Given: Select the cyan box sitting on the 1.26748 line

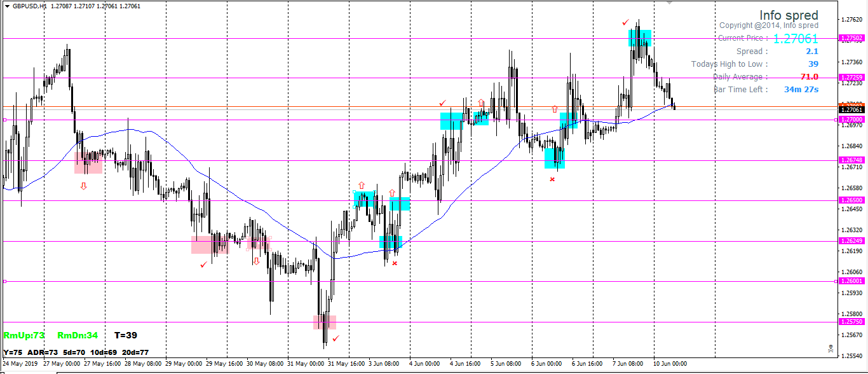Looking at the screenshot, I should [x=555, y=159].
